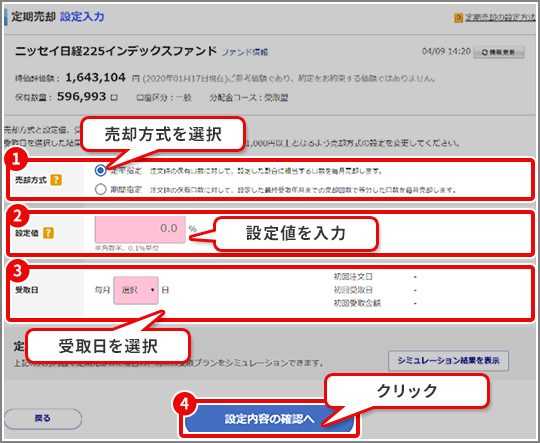Click the 戻る button

(43, 419)
